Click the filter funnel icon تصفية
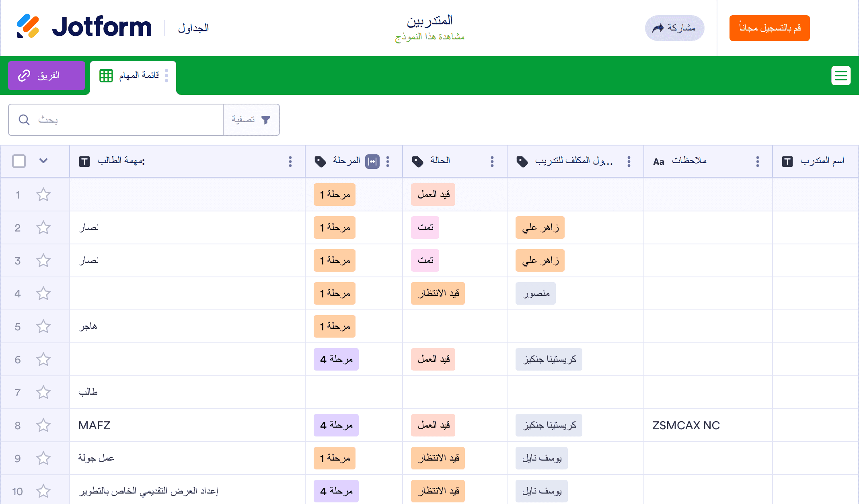Image resolution: width=859 pixels, height=504 pixels. tap(266, 120)
